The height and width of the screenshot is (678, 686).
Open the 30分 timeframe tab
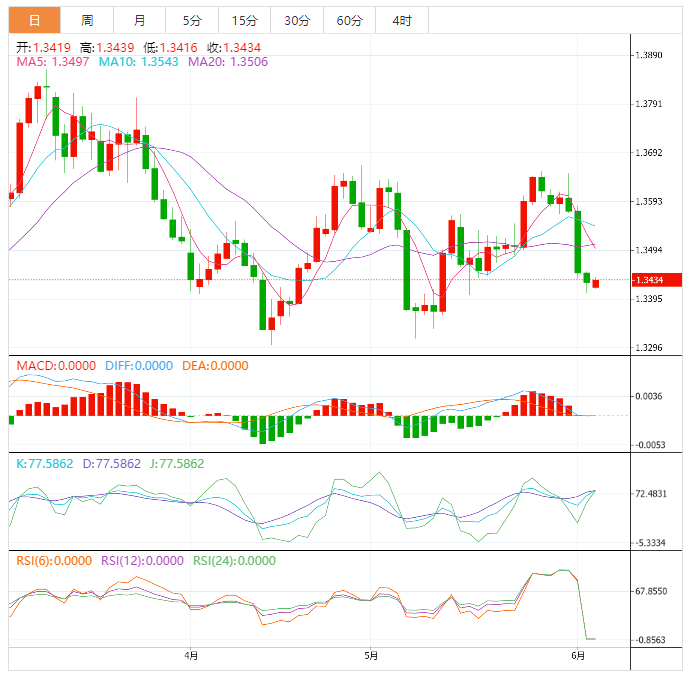[x=296, y=20]
